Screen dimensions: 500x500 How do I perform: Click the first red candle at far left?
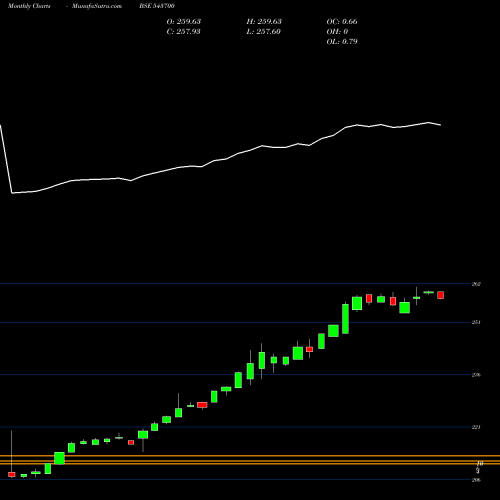pos(12,474)
